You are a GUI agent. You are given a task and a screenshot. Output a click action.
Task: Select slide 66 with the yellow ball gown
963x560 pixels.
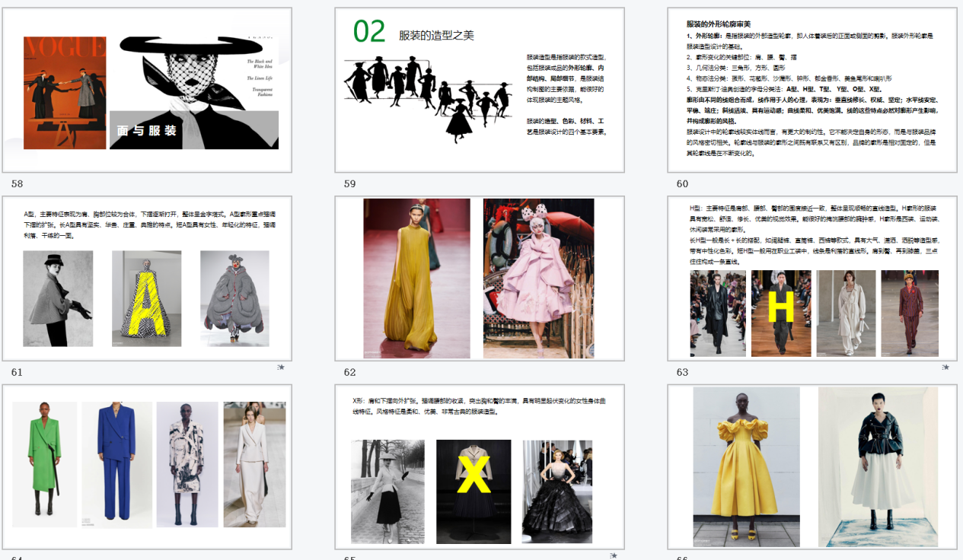point(812,466)
